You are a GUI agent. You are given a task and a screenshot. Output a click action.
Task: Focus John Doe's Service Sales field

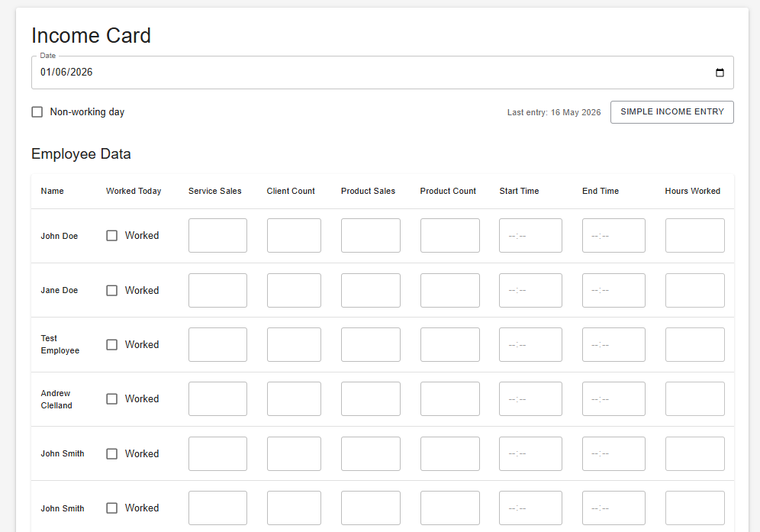[217, 236]
